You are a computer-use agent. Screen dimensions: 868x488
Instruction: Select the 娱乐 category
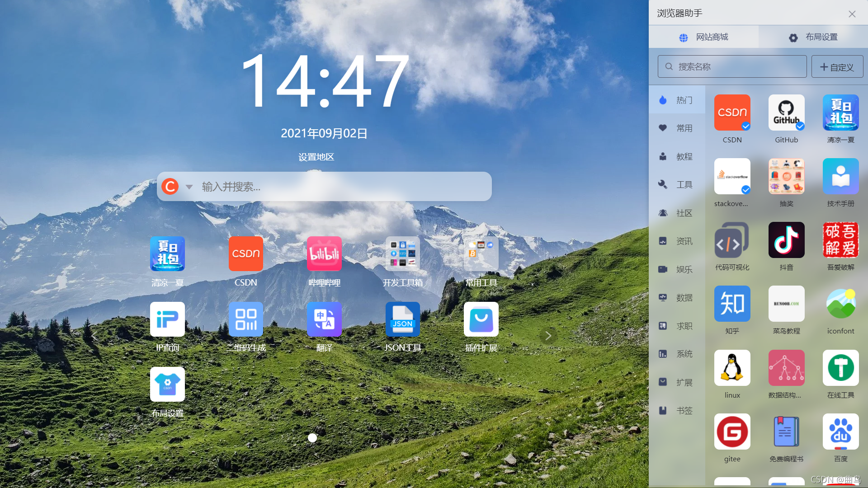pyautogui.click(x=677, y=269)
